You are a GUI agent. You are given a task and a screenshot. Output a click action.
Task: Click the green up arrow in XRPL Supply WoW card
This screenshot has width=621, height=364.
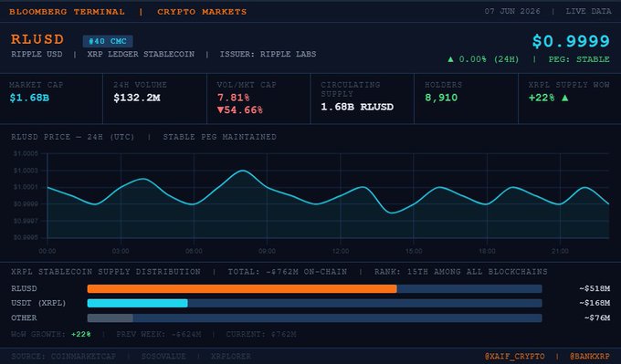(x=565, y=98)
